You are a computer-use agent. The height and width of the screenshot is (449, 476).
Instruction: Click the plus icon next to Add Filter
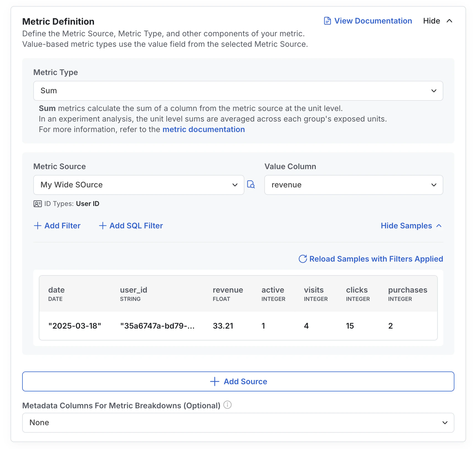[37, 226]
